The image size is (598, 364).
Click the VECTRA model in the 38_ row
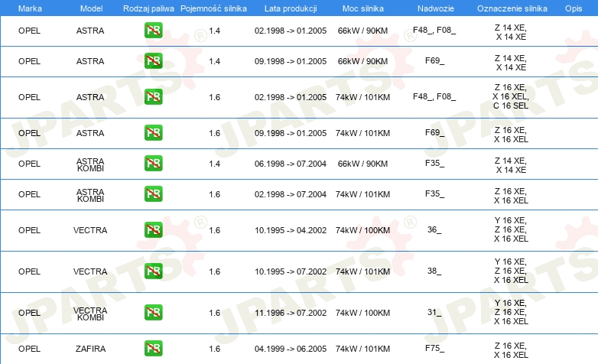90,271
